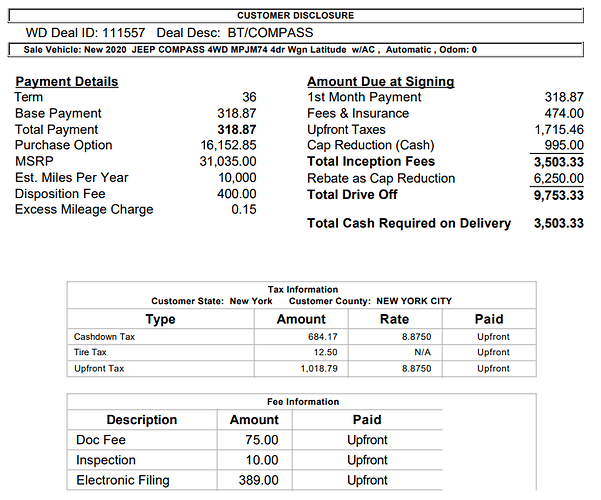Click the Upfront Taxes amount 1,715.46

click(x=559, y=130)
